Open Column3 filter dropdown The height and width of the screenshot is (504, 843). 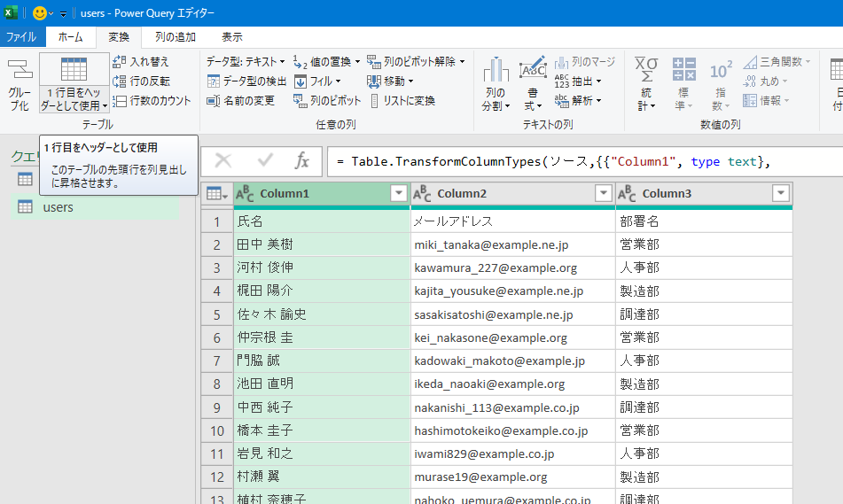click(781, 193)
